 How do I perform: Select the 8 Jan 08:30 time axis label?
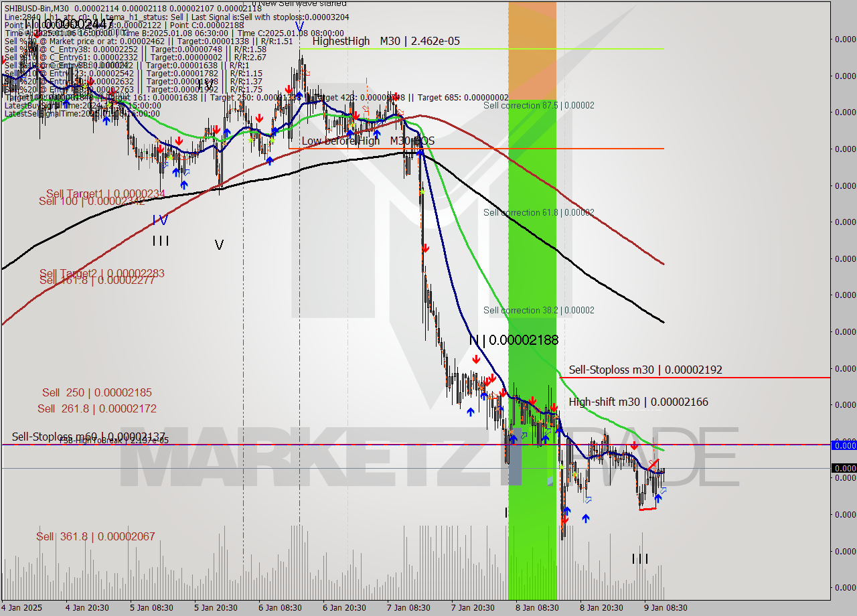click(x=538, y=608)
